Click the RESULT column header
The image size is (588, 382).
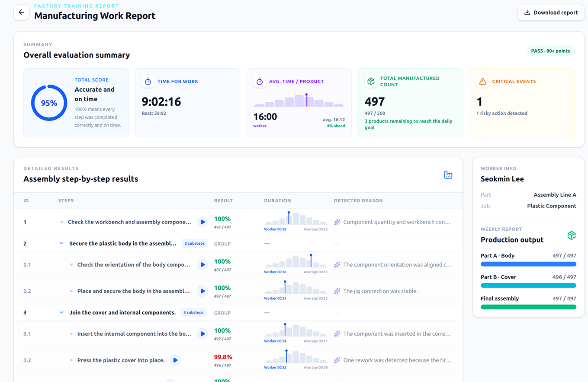point(223,201)
